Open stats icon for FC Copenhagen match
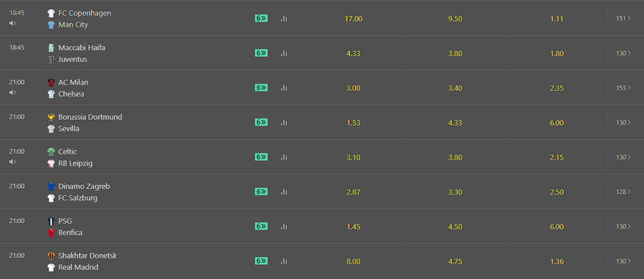The image size is (644, 279). pos(283,19)
